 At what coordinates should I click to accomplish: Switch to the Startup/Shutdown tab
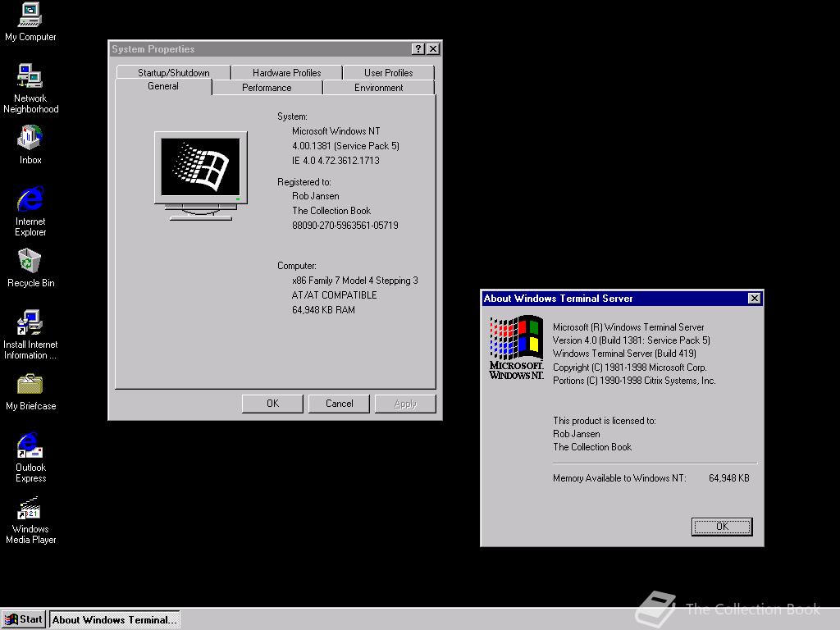pos(174,72)
